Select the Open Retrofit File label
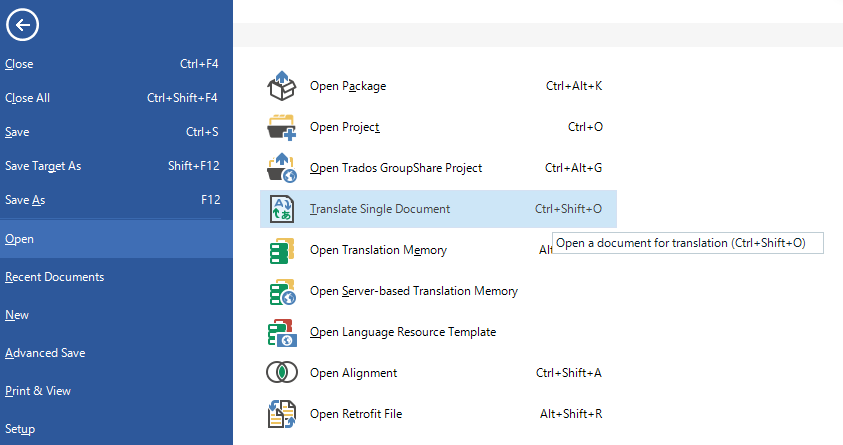This screenshot has width=843, height=445. tap(356, 414)
